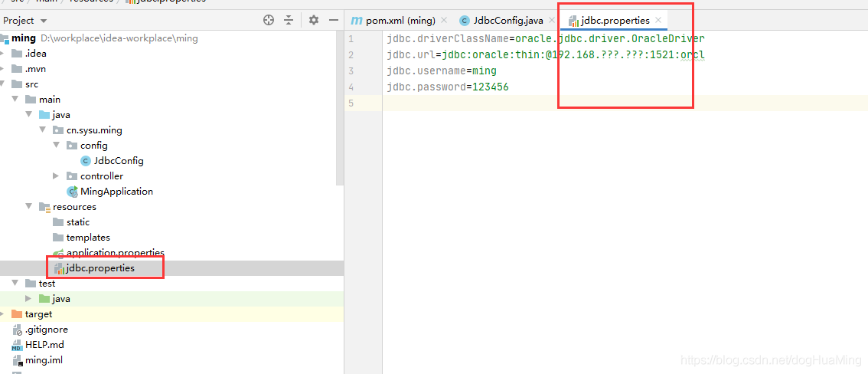Switch to the JdbcConfig.java tab
Screen dimensions: 868x374
pyautogui.click(x=508, y=21)
